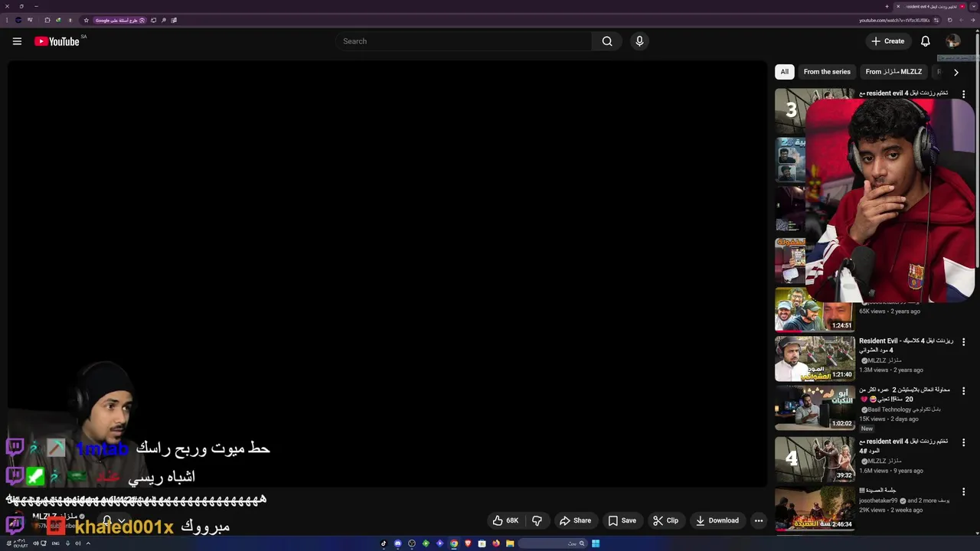Show hidden system tray icons
The width and height of the screenshot is (980, 551).
tap(88, 543)
